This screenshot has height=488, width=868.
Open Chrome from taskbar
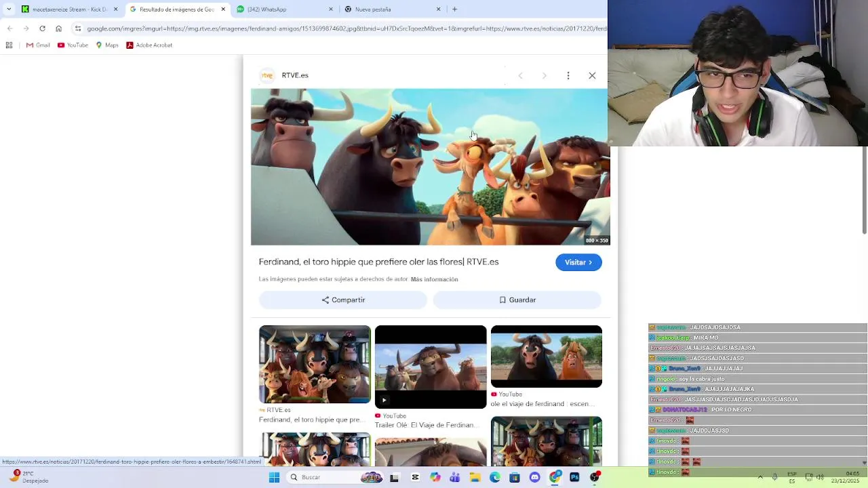tap(555, 477)
